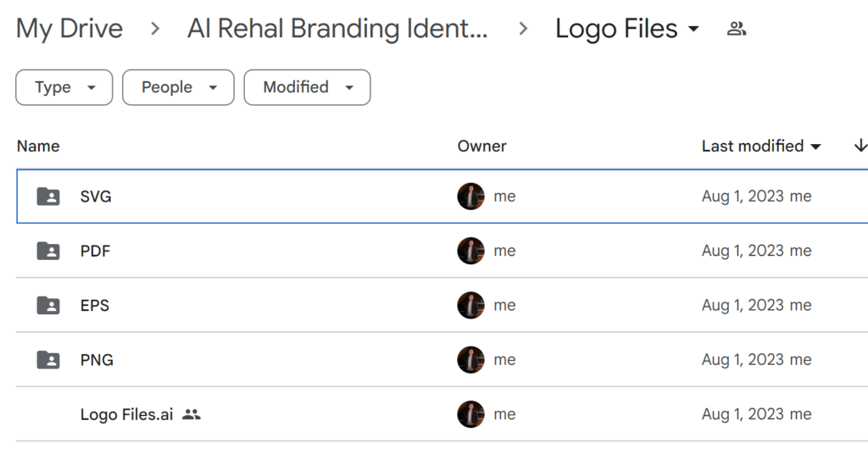868x454 pixels.
Task: Click the "me" owner text in PDF row
Action: click(x=505, y=251)
